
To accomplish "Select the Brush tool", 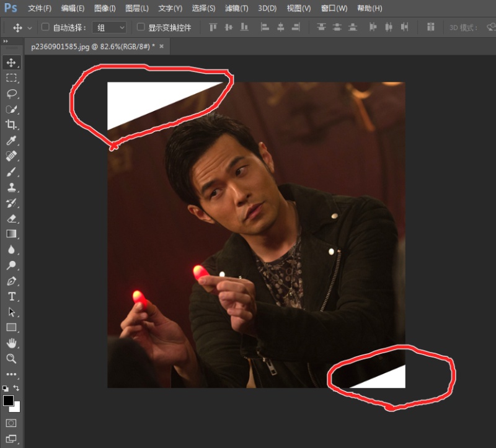I will (11, 172).
